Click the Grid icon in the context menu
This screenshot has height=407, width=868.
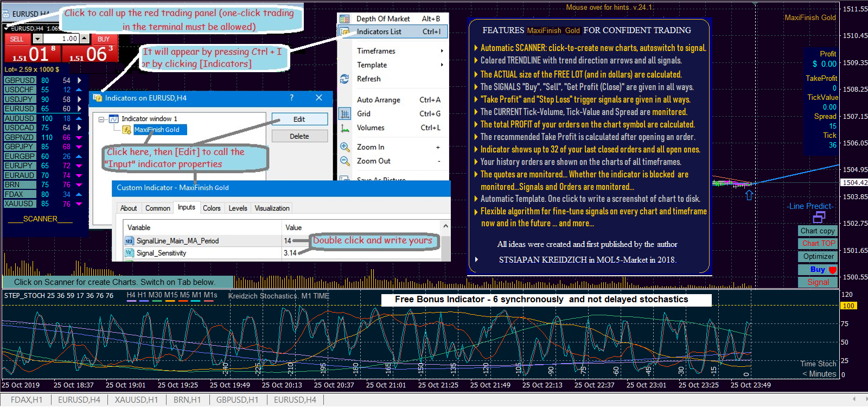344,114
